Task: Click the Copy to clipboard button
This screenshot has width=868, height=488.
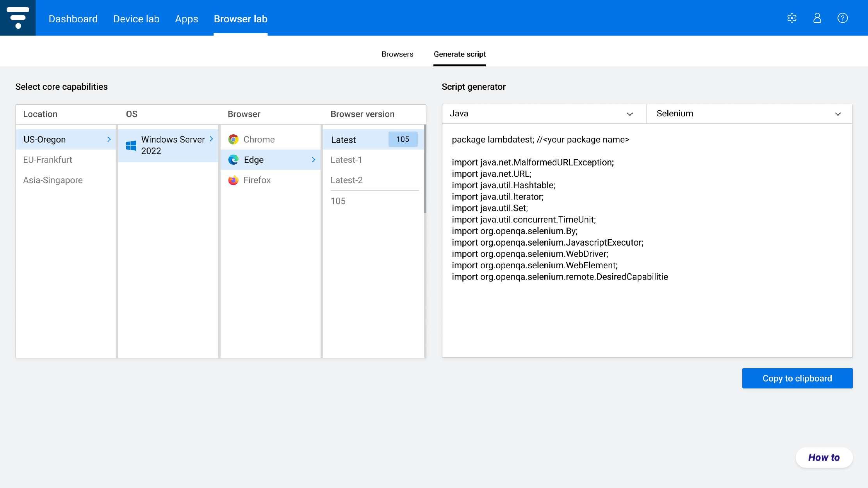Action: click(797, 378)
